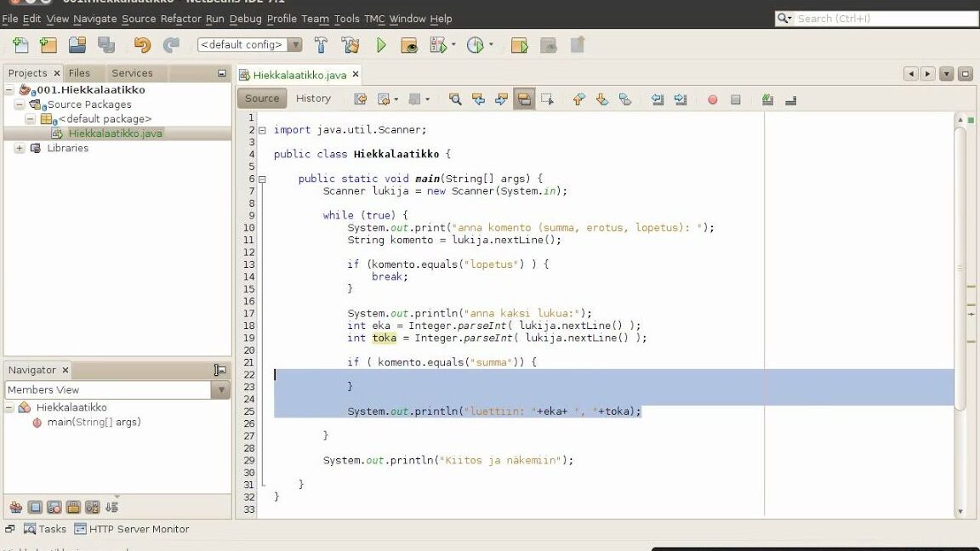Switch to the Services tab
The image size is (980, 551).
[x=132, y=73]
